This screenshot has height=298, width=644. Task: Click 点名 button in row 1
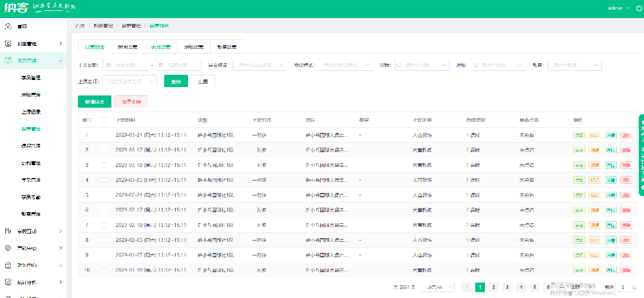coord(580,135)
